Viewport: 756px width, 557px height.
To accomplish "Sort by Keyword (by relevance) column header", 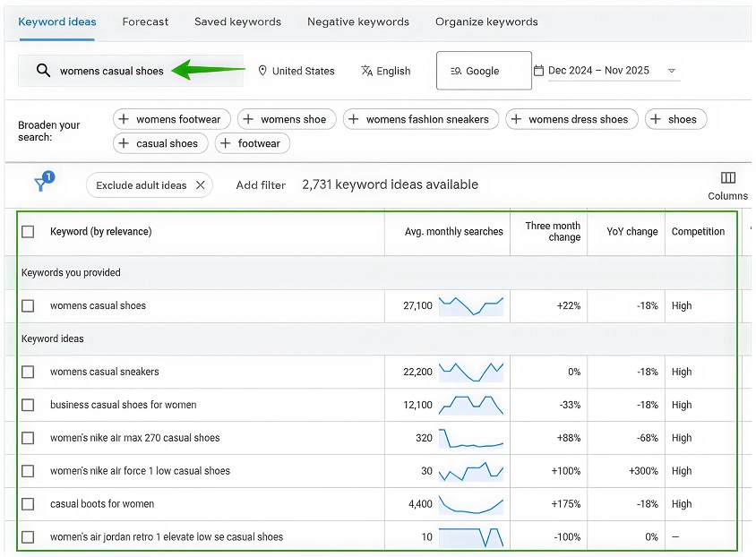I will click(100, 232).
